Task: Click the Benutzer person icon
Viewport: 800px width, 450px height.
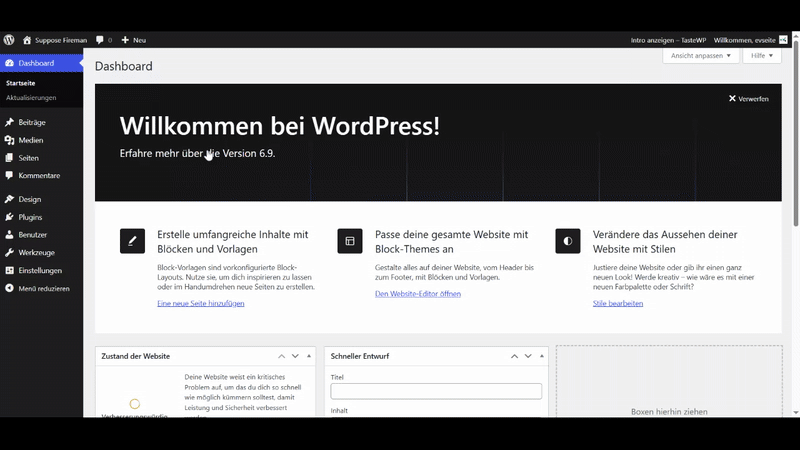Action: point(9,235)
